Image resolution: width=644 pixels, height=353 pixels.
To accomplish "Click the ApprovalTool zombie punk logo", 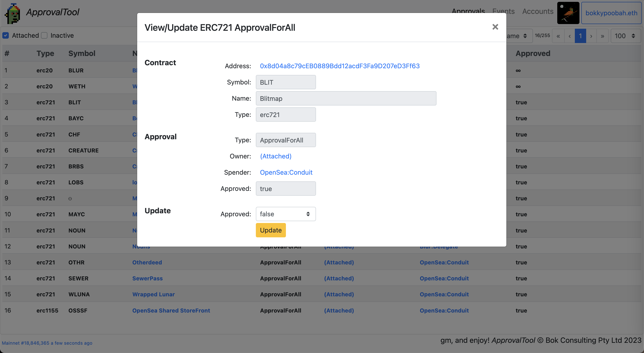I will 12,13.
